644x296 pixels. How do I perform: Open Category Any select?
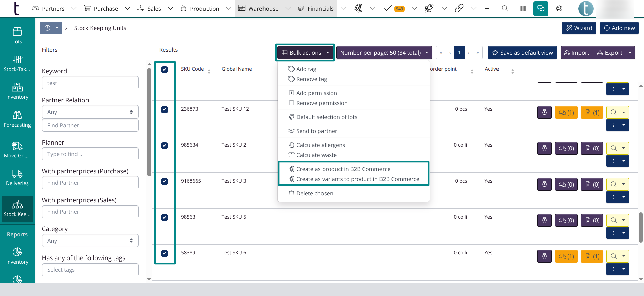coord(90,241)
